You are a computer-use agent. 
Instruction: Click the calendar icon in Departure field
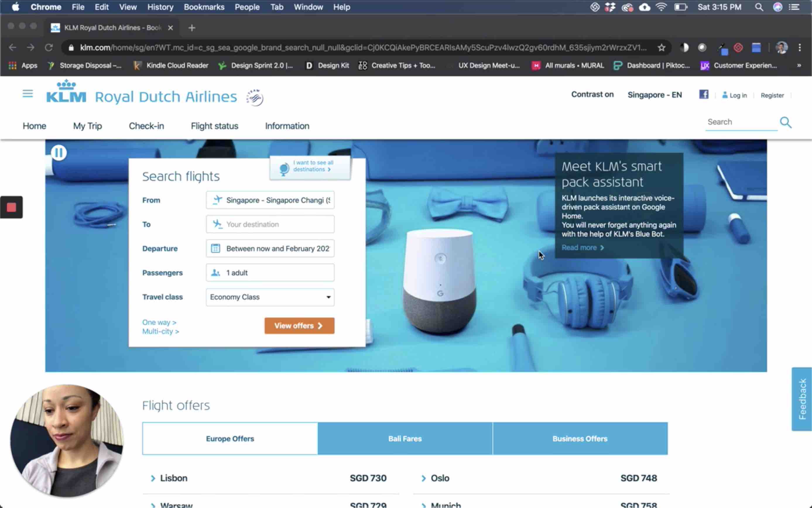[216, 248]
